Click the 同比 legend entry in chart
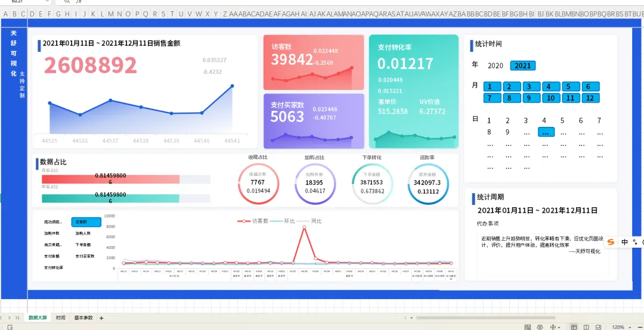644x330 pixels. coord(309,221)
